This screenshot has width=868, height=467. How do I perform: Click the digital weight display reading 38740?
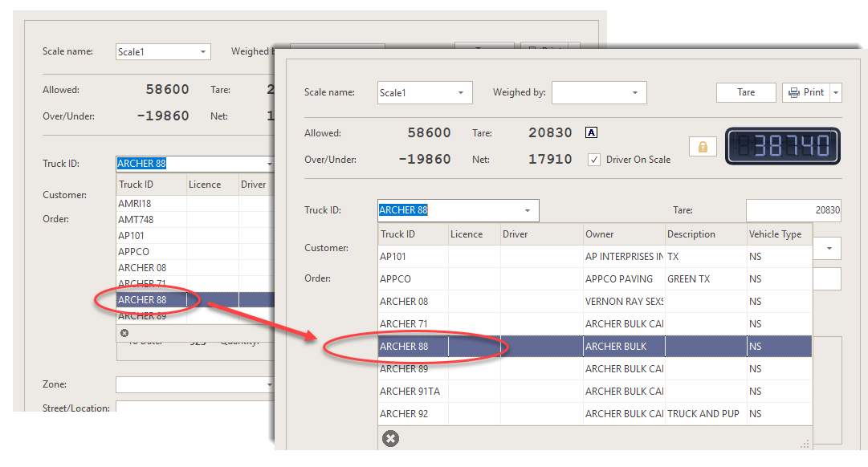(782, 146)
